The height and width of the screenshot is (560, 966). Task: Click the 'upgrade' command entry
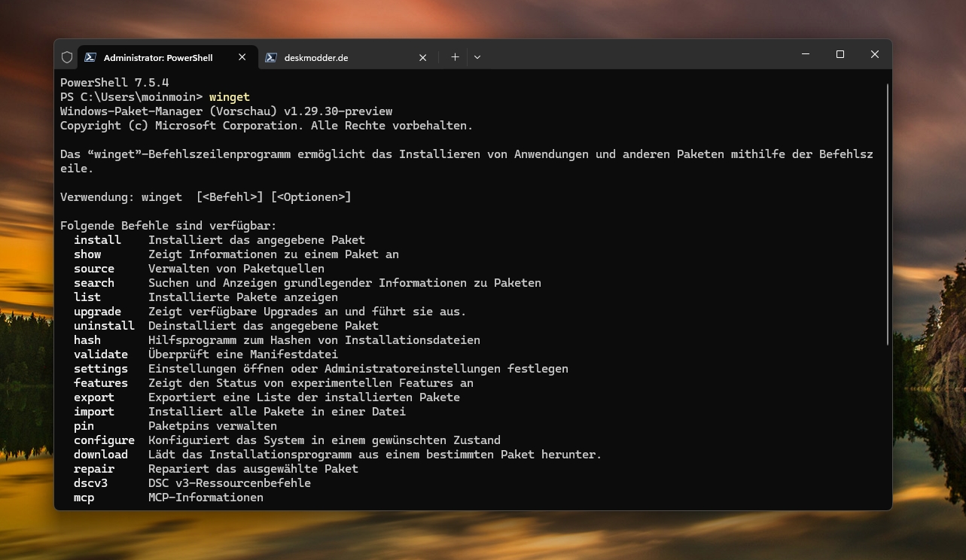pyautogui.click(x=97, y=312)
